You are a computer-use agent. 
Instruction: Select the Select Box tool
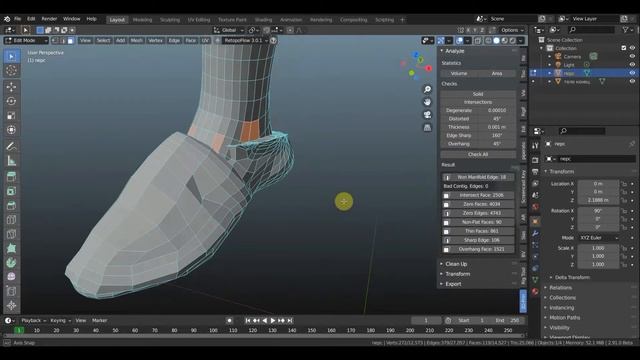tap(11, 56)
